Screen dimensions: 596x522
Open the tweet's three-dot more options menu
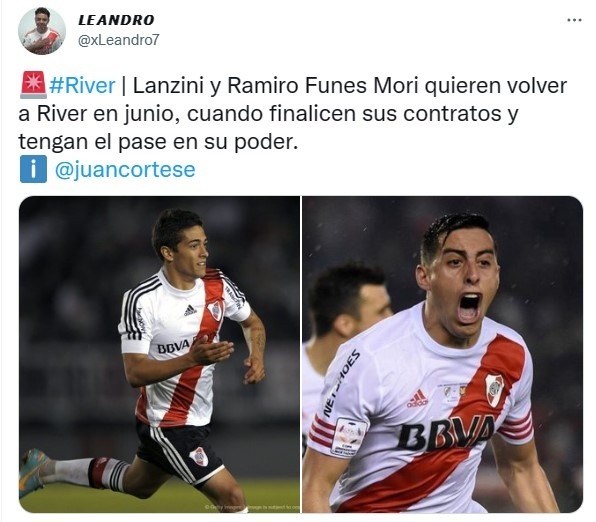click(574, 20)
